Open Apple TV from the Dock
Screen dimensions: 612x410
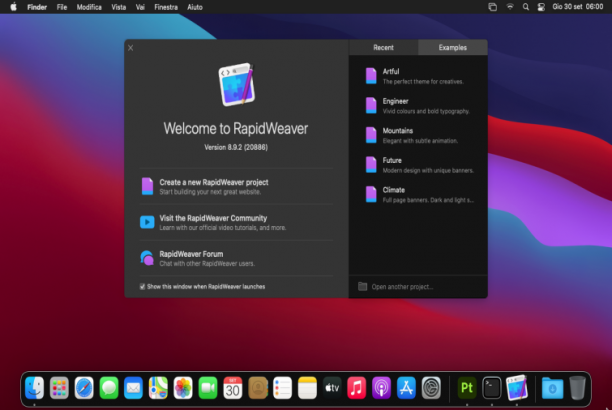(x=332, y=388)
